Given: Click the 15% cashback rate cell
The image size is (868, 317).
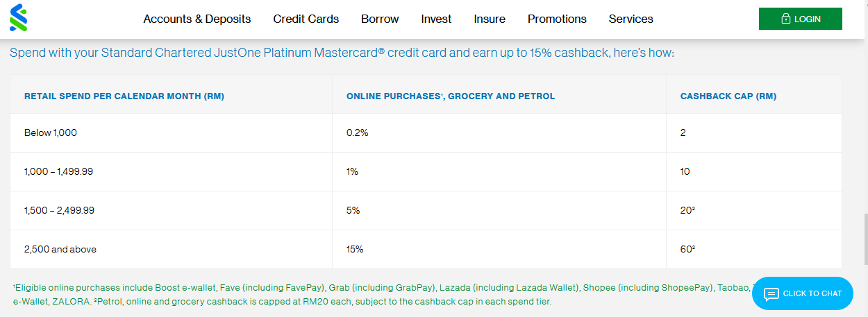Looking at the screenshot, I should click(x=355, y=249).
